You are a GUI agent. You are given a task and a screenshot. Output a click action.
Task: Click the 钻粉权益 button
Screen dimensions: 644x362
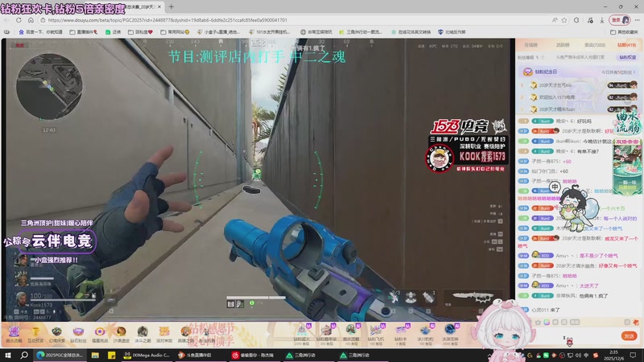coord(627,57)
